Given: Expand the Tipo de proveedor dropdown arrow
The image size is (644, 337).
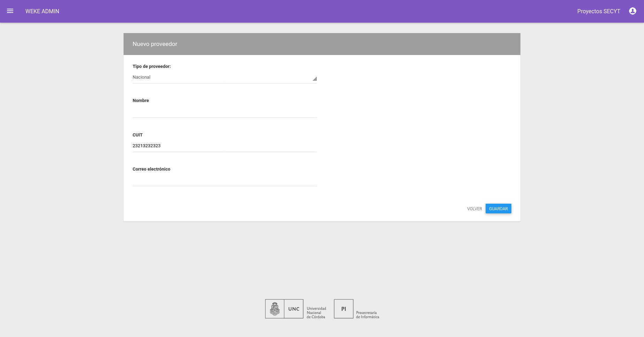Looking at the screenshot, I should [314, 79].
